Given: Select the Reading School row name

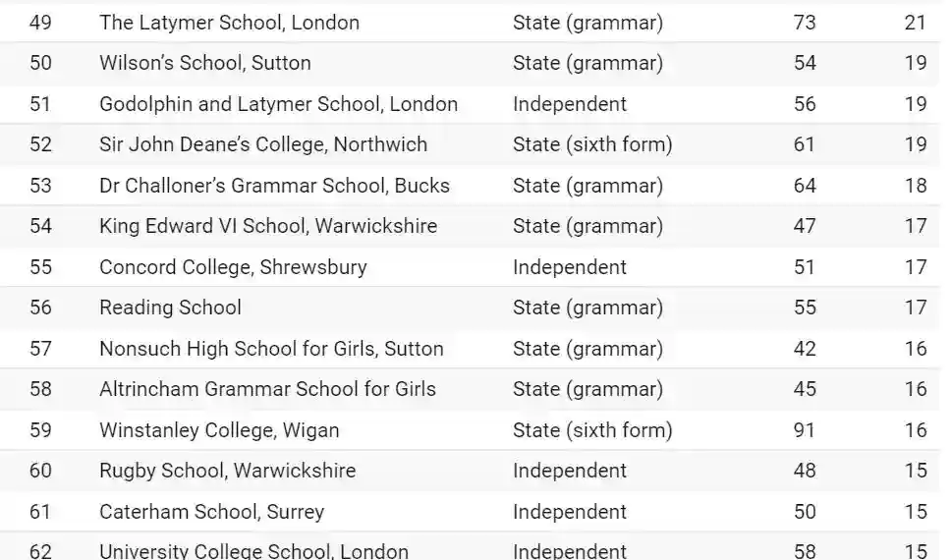Looking at the screenshot, I should tap(170, 308).
